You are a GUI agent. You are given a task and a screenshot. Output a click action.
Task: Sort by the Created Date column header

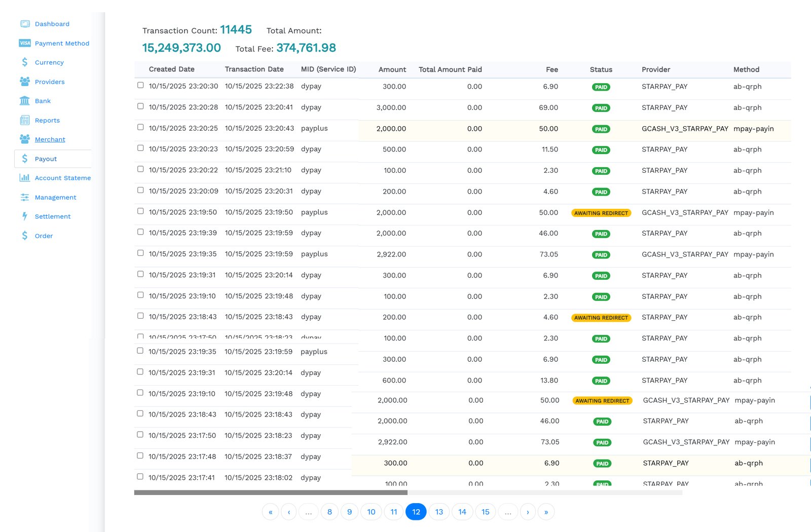(171, 69)
